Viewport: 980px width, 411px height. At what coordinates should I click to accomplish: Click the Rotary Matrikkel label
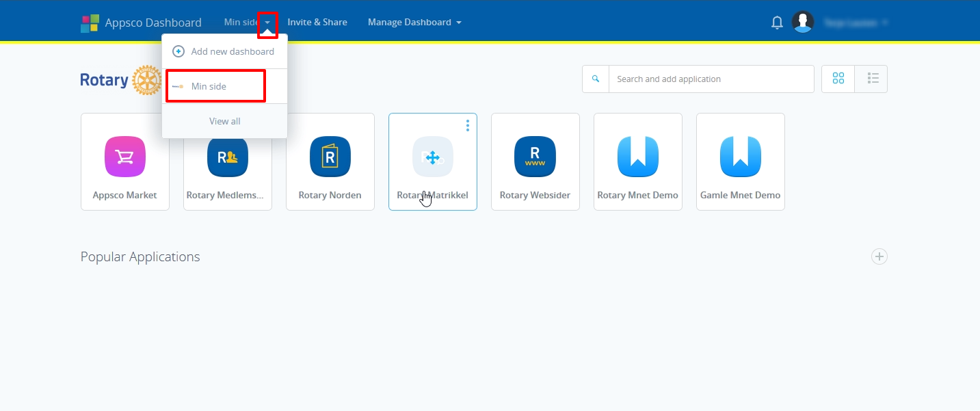click(x=433, y=195)
